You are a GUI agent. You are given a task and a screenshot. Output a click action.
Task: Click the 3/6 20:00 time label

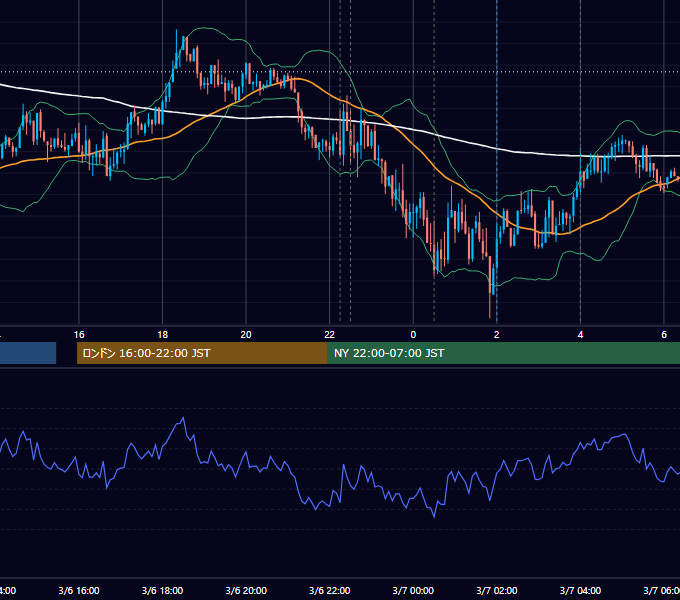tap(246, 590)
